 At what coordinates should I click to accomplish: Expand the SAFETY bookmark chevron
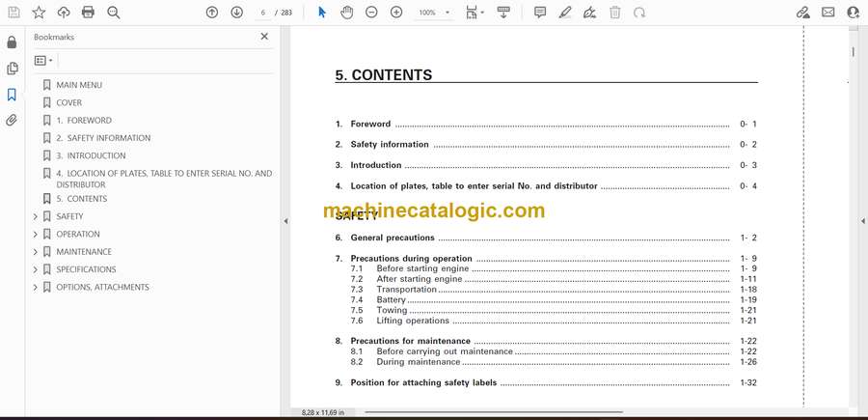pyautogui.click(x=36, y=216)
